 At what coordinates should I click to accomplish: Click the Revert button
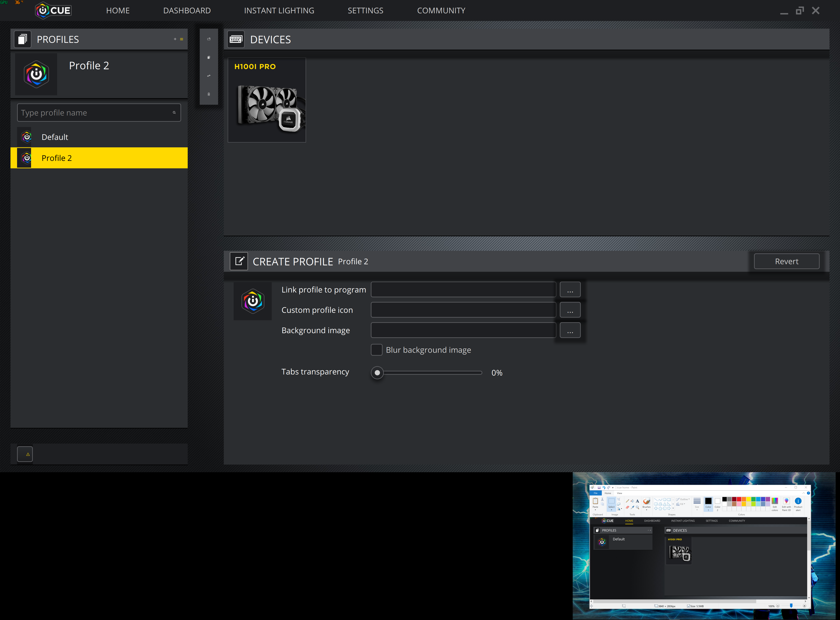[787, 261]
